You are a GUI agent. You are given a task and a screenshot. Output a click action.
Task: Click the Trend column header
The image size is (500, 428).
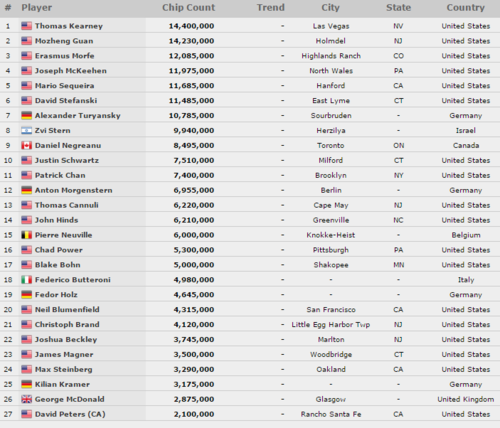(x=271, y=8)
